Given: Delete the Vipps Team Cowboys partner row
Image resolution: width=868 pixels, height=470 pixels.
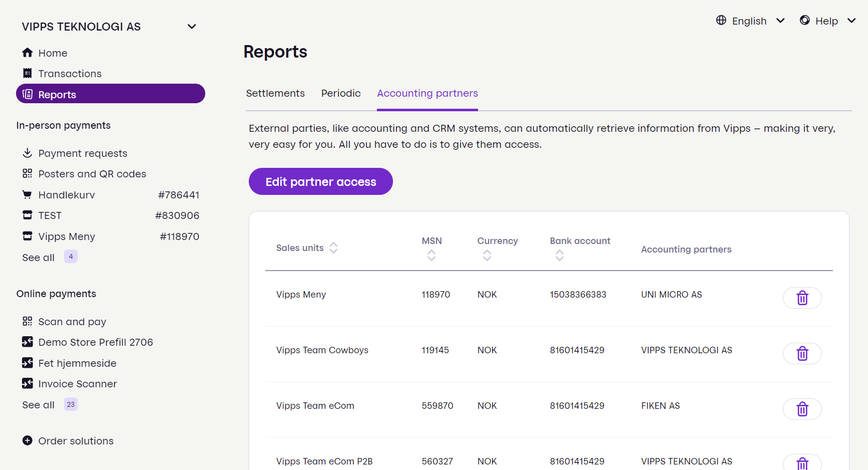Looking at the screenshot, I should coord(802,353).
